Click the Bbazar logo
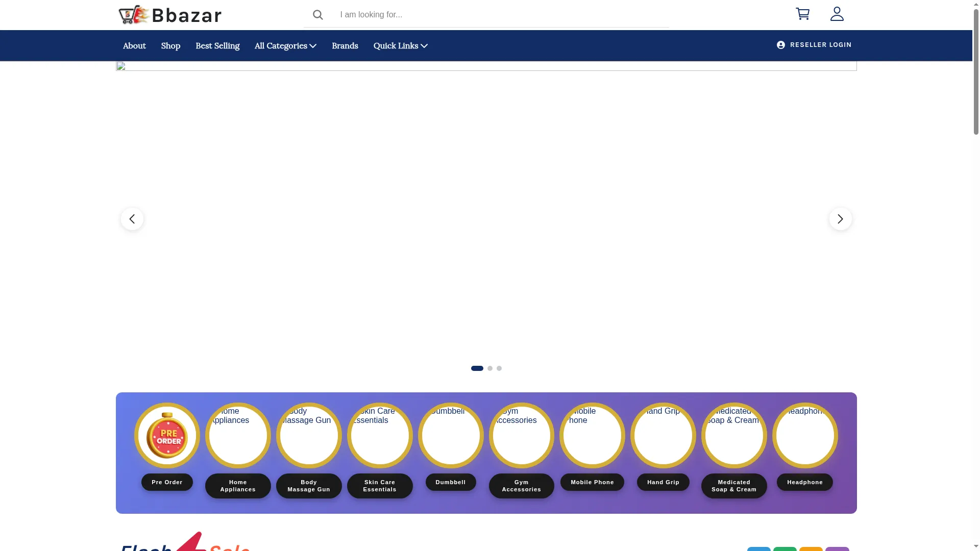This screenshot has width=980, height=551. 170,15
